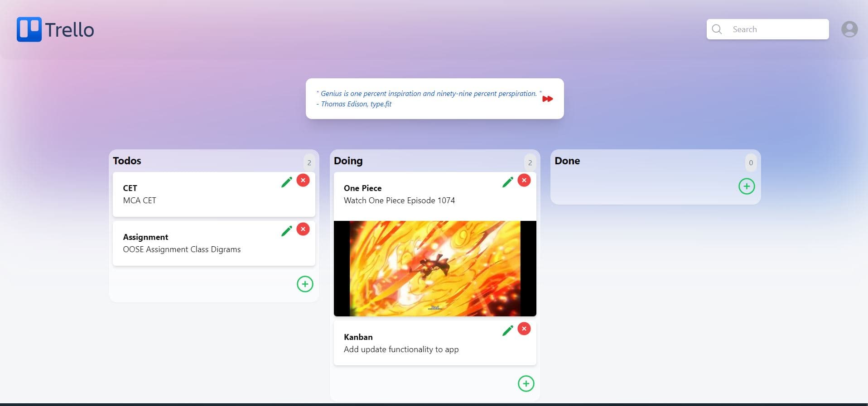Edit the Assignment card with pencil icon

(x=286, y=231)
